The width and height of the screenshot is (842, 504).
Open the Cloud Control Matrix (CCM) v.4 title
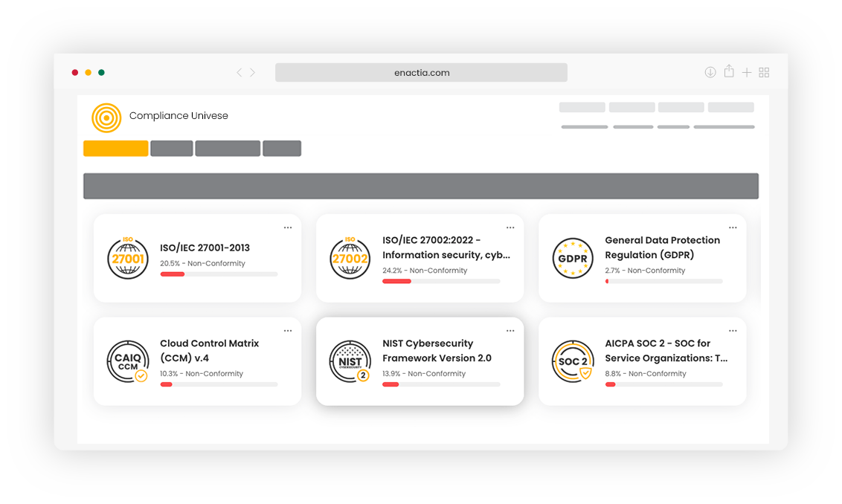(210, 350)
